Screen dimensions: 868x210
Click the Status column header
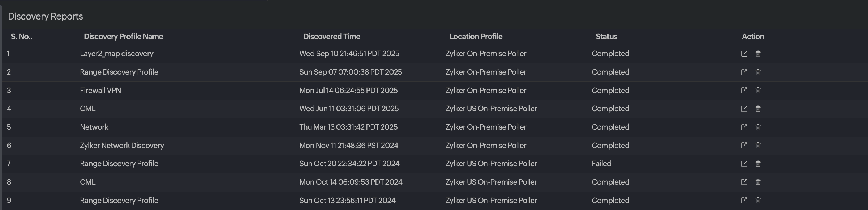[606, 37]
